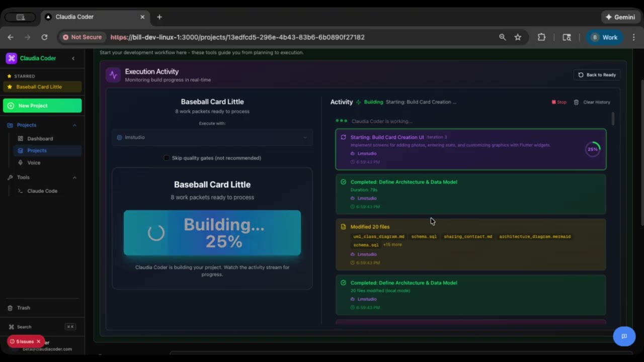Image resolution: width=644 pixels, height=362 pixels.
Task: Click the Projects database icon
Action: tap(21, 150)
